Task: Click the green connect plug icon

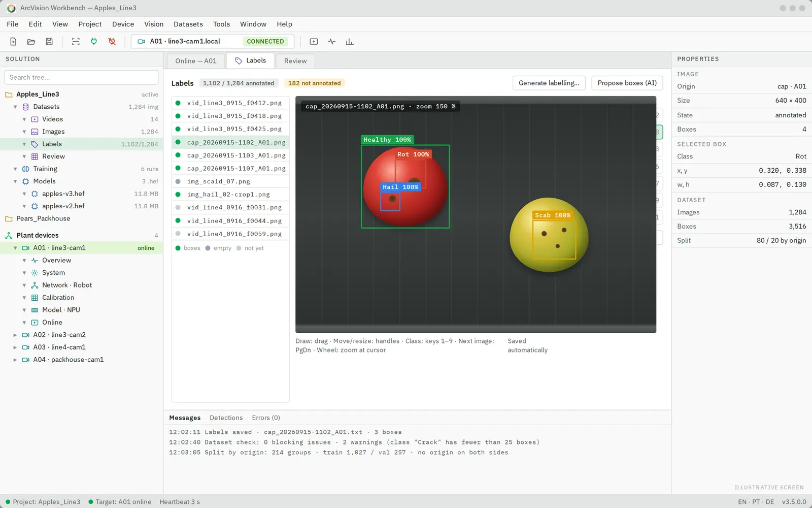Action: [94, 42]
